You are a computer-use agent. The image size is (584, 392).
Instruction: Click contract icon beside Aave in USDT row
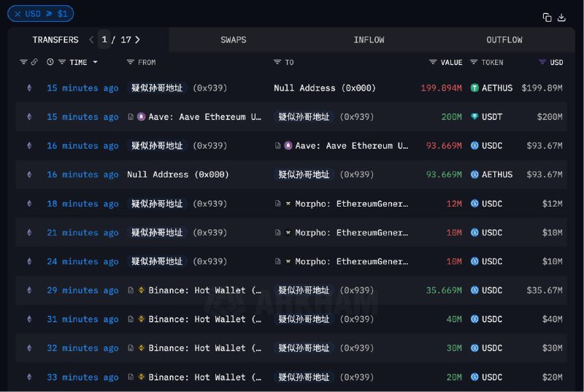(x=131, y=117)
